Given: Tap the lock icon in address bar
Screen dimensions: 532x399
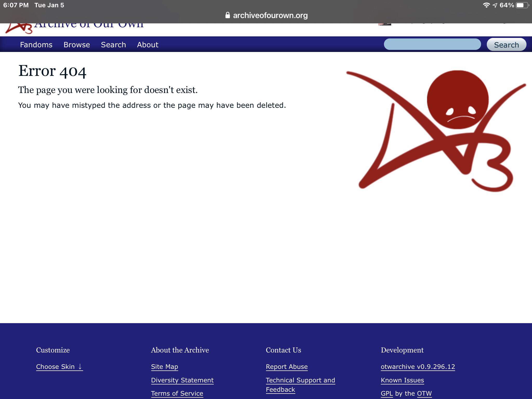Looking at the screenshot, I should click(228, 15).
